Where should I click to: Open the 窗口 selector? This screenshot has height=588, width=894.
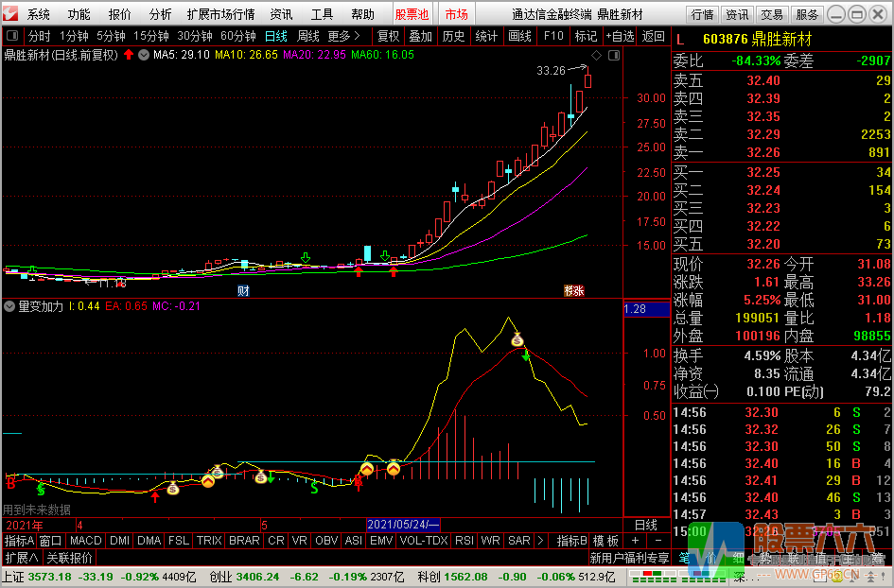click(51, 540)
